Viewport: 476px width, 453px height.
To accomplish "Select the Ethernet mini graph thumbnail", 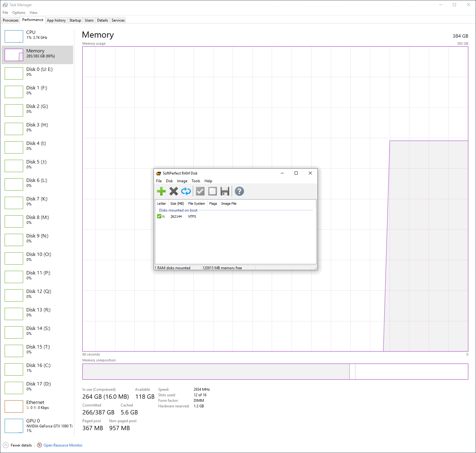I will (14, 406).
